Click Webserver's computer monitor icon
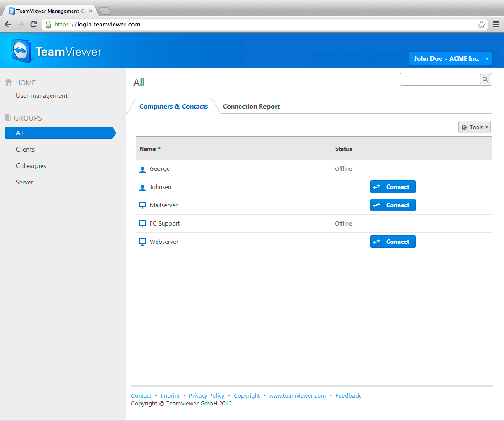The width and height of the screenshot is (504, 421). click(x=142, y=242)
